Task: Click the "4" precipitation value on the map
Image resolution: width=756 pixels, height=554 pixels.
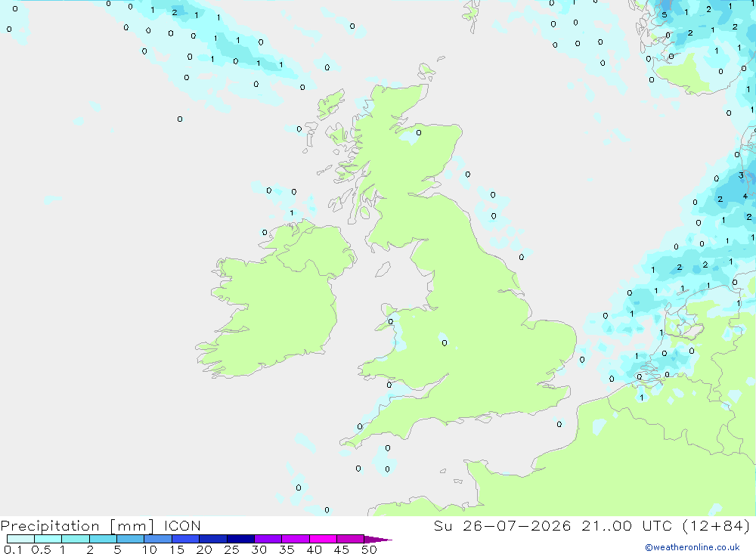Action: pyautogui.click(x=745, y=197)
